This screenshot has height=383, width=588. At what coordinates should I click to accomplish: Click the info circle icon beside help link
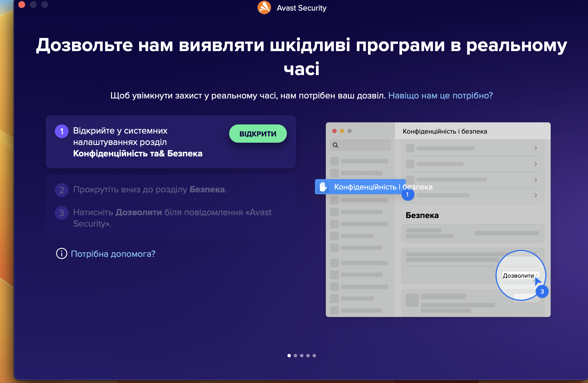click(x=61, y=253)
